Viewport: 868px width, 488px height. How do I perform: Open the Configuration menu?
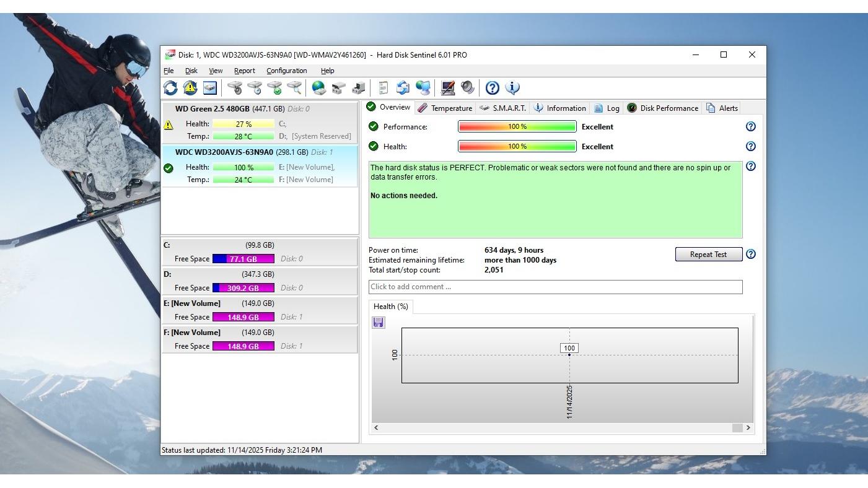point(286,71)
